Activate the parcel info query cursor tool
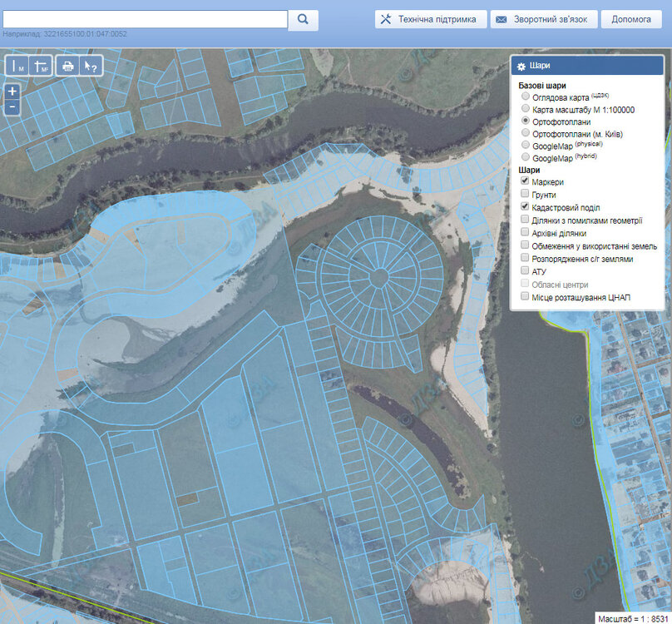Viewport: 672px width, 624px height. click(x=91, y=67)
